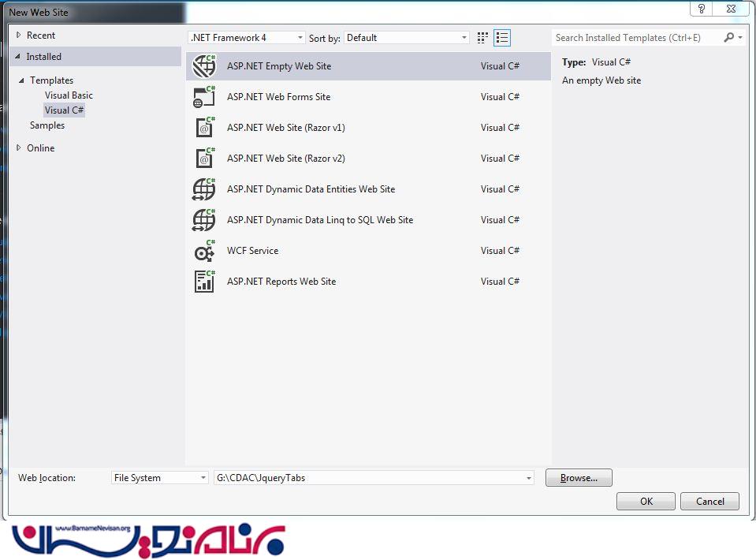Expand the Online templates node
The width and height of the screenshot is (756, 560).
pos(20,148)
